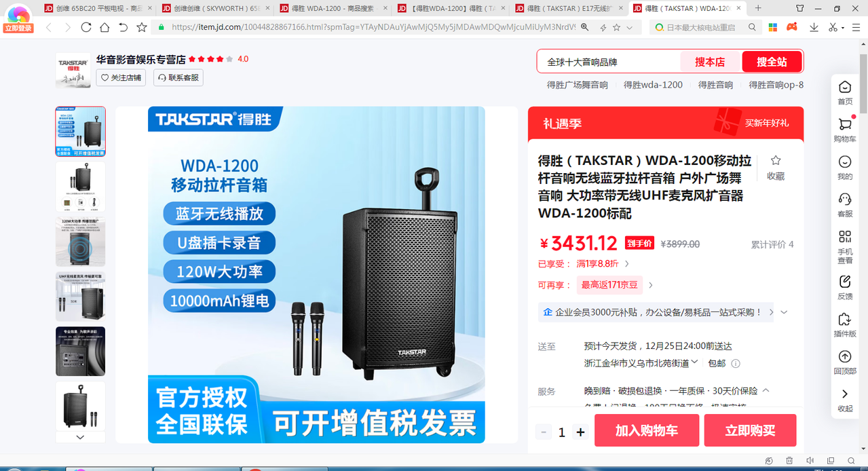Open the 反馈 feedback icon in sidebar
Viewport: 868px width, 471px height.
click(844, 281)
